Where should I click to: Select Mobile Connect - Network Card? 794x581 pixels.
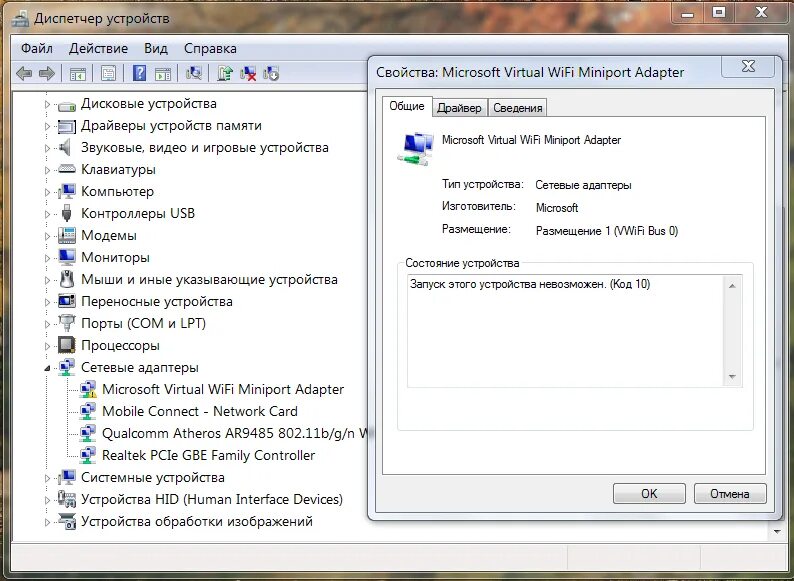click(x=200, y=411)
